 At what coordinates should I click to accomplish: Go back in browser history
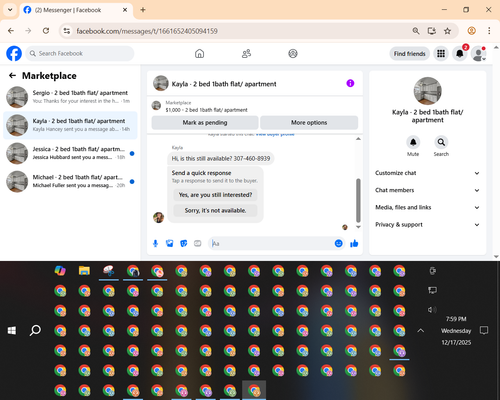[11, 31]
